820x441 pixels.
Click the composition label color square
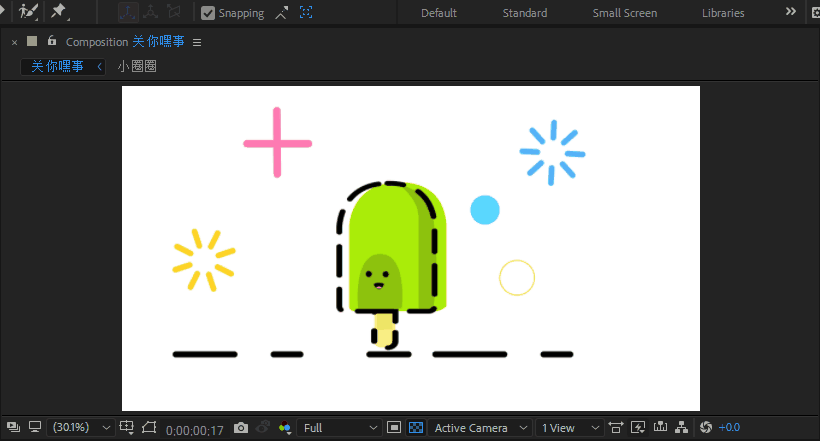[x=32, y=41]
